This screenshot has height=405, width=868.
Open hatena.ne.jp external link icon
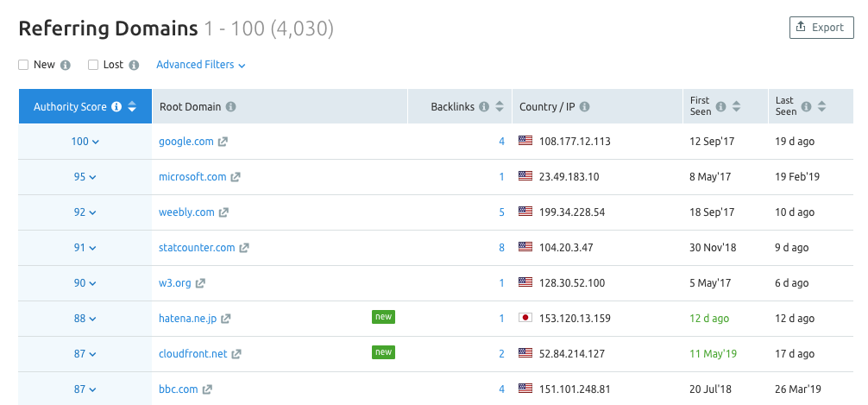(226, 320)
